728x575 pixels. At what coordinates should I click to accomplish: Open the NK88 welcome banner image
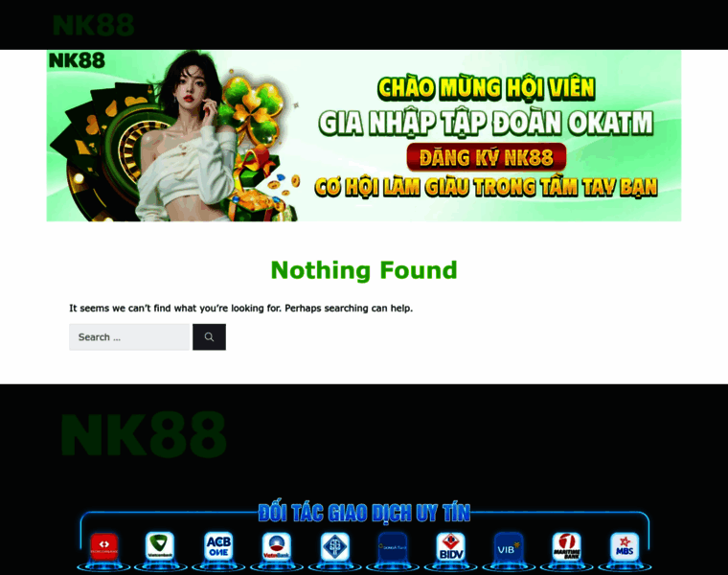click(364, 136)
